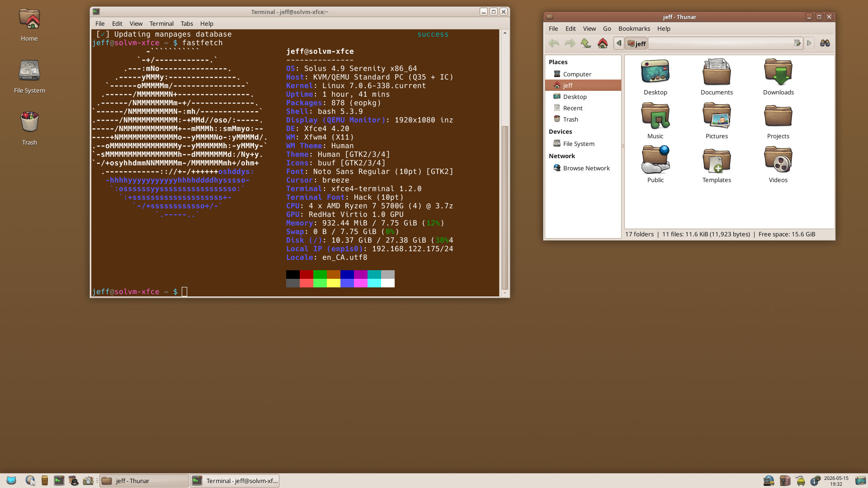Image resolution: width=868 pixels, height=488 pixels.
Task: Open Thunar's Go menu
Action: click(607, 28)
